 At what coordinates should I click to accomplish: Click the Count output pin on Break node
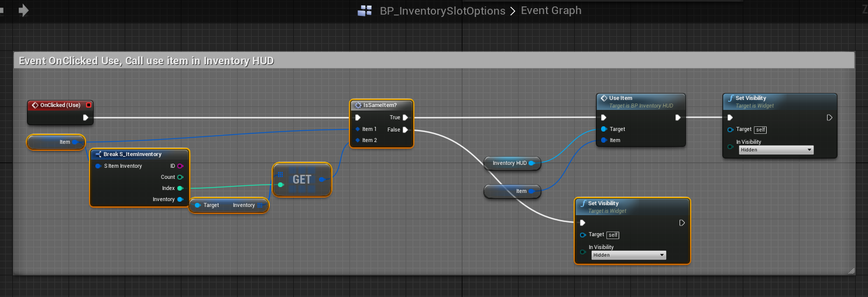180,177
